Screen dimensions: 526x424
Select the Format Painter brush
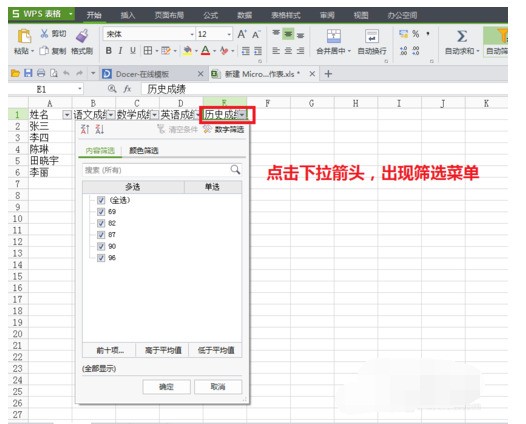pyautogui.click(x=82, y=36)
